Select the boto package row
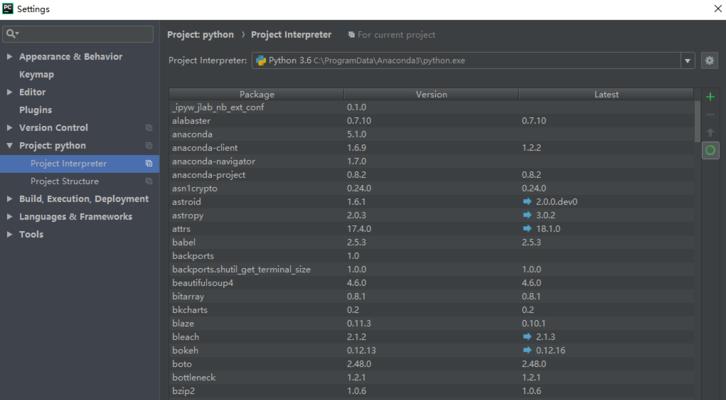This screenshot has height=400, width=726. (x=432, y=364)
